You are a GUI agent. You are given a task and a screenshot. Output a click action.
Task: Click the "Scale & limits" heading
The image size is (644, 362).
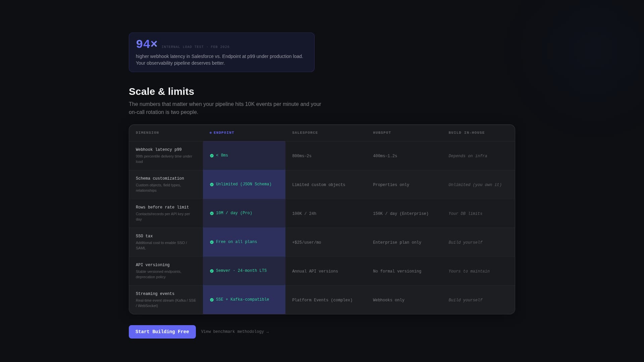click(161, 91)
